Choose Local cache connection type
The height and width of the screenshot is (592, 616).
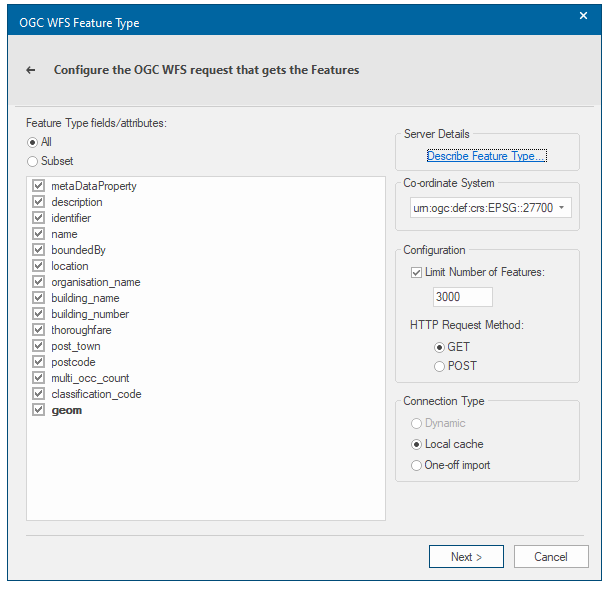416,444
